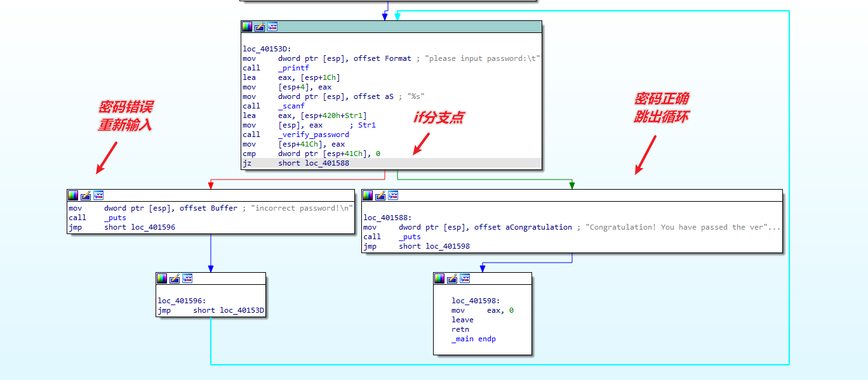Select the lea eax, [esp+420h+Str1] line

[305, 115]
